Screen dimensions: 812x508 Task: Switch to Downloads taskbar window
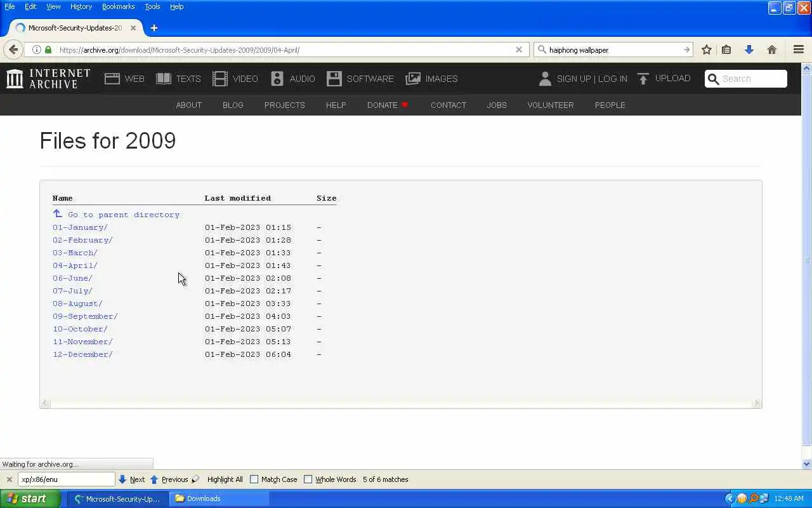pyautogui.click(x=219, y=498)
